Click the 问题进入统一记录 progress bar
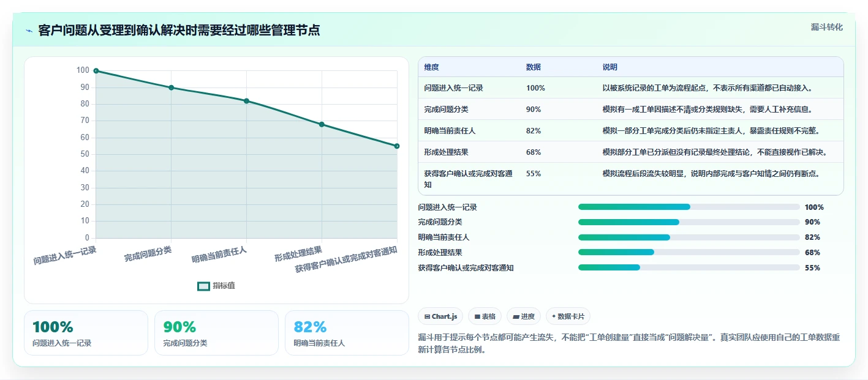The height and width of the screenshot is (380, 868). (x=689, y=207)
